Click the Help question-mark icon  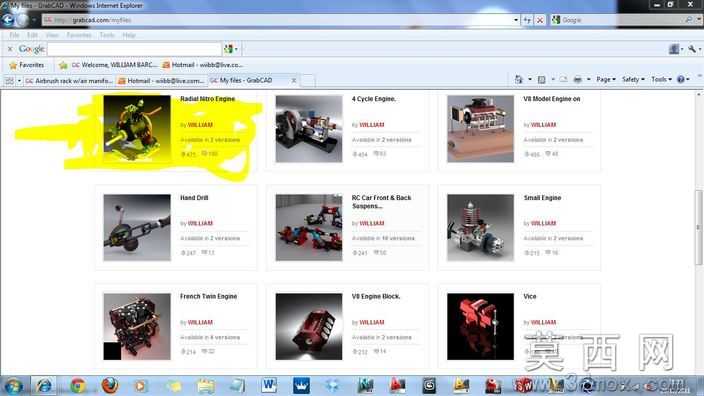tap(681, 79)
